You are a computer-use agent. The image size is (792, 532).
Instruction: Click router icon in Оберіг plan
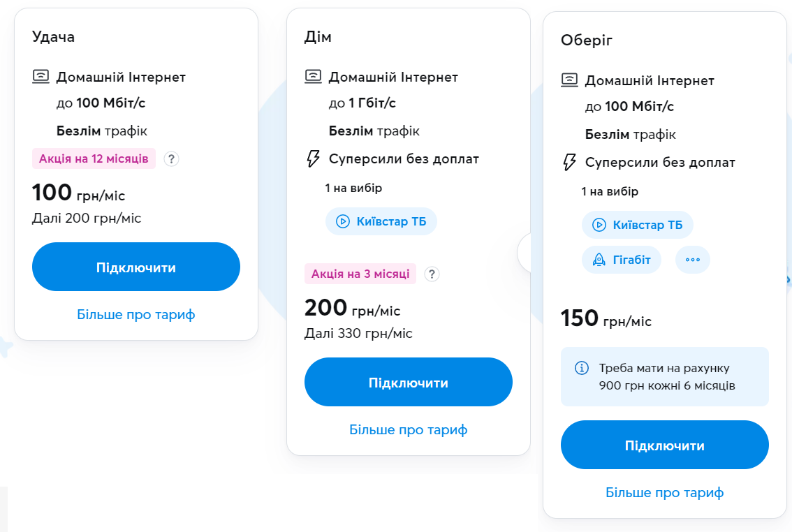(x=570, y=80)
